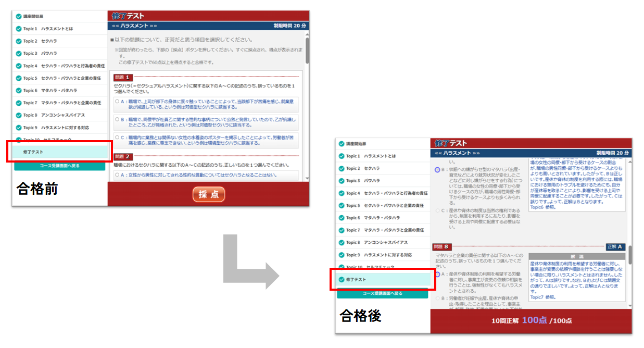644x348 pixels.
Task: Click the 問題 2 heading label
Action: pos(123,156)
